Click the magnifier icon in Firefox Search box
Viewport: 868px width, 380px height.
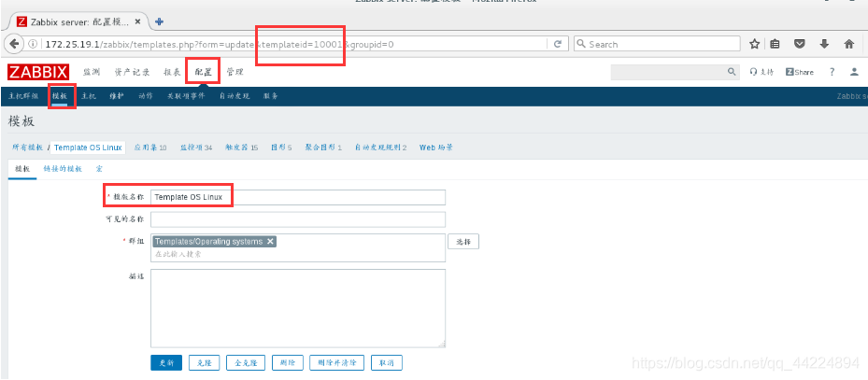tap(581, 44)
